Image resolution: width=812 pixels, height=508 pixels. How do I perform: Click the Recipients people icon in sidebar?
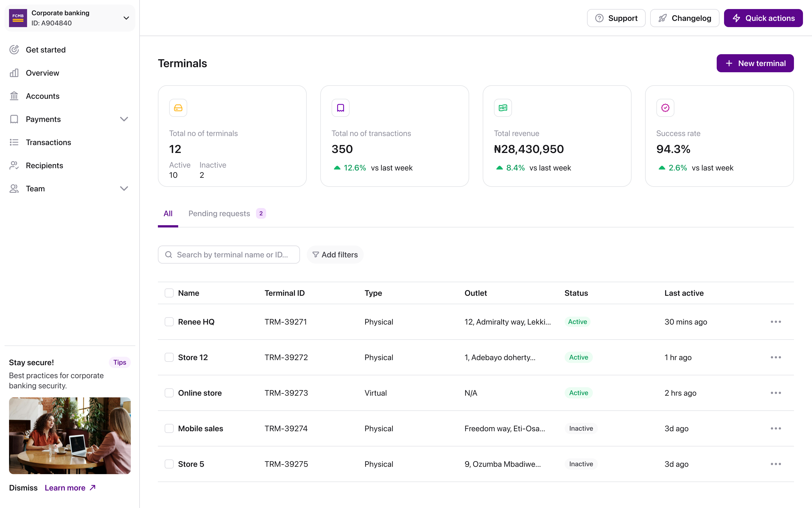[x=14, y=166]
